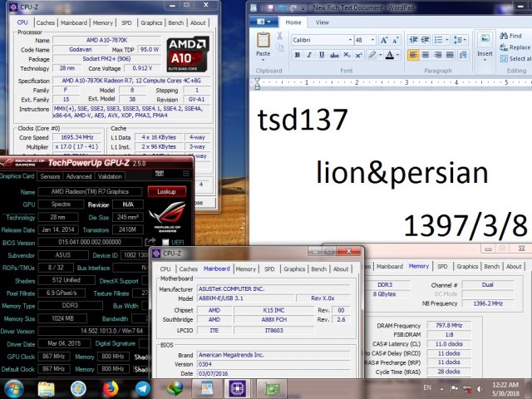Toggle Italic formatting in WordPad
This screenshot has width=532, height=399.
click(309, 55)
